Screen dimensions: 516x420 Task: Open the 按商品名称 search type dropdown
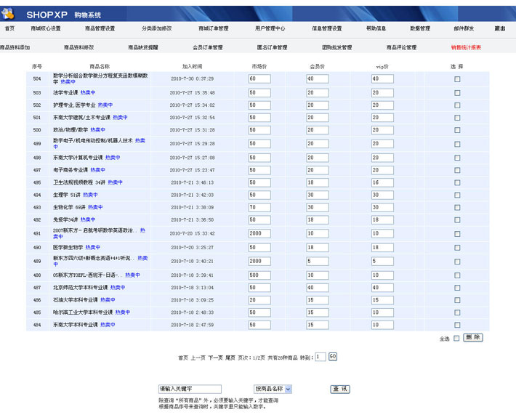(273, 389)
